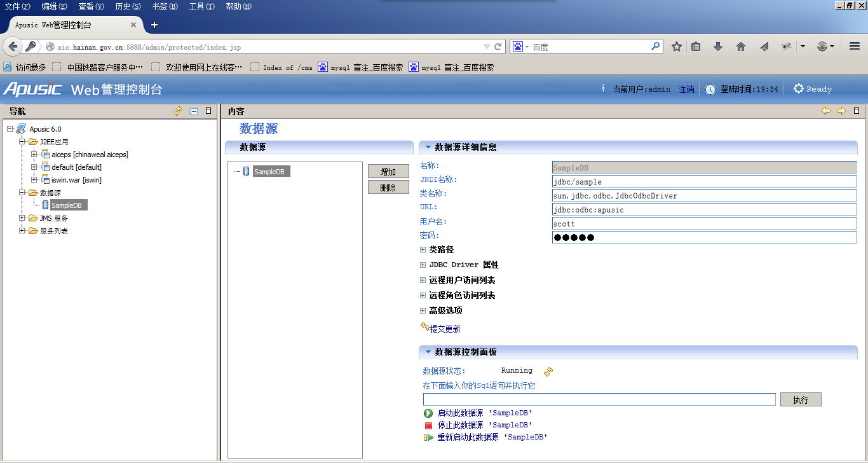Open the hamburger menu icon
The image size is (868, 463).
pyautogui.click(x=855, y=46)
